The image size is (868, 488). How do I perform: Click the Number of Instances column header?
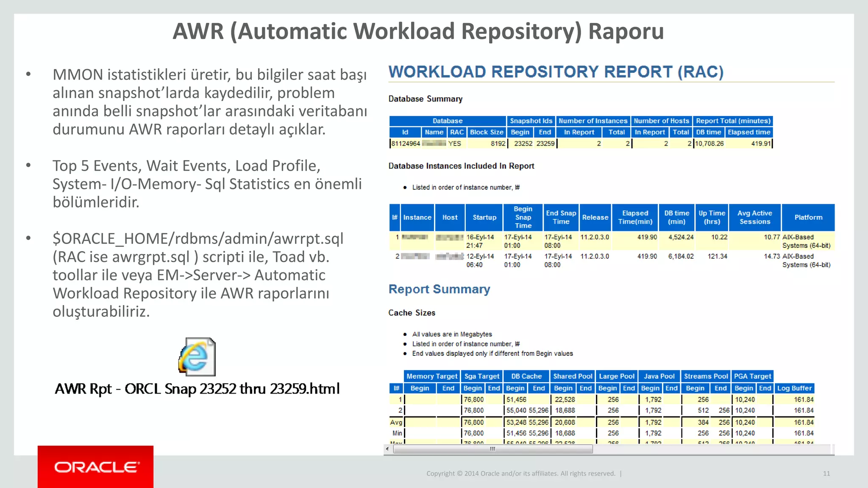pyautogui.click(x=593, y=121)
